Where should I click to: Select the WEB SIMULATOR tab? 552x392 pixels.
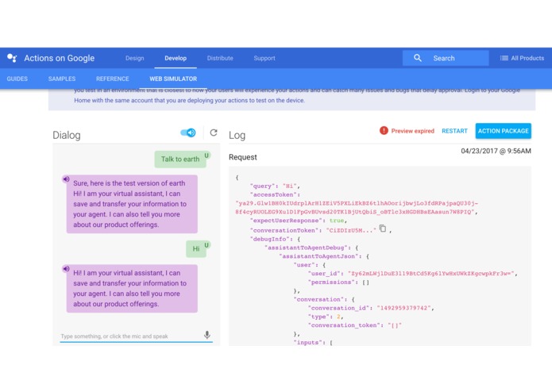tap(173, 79)
